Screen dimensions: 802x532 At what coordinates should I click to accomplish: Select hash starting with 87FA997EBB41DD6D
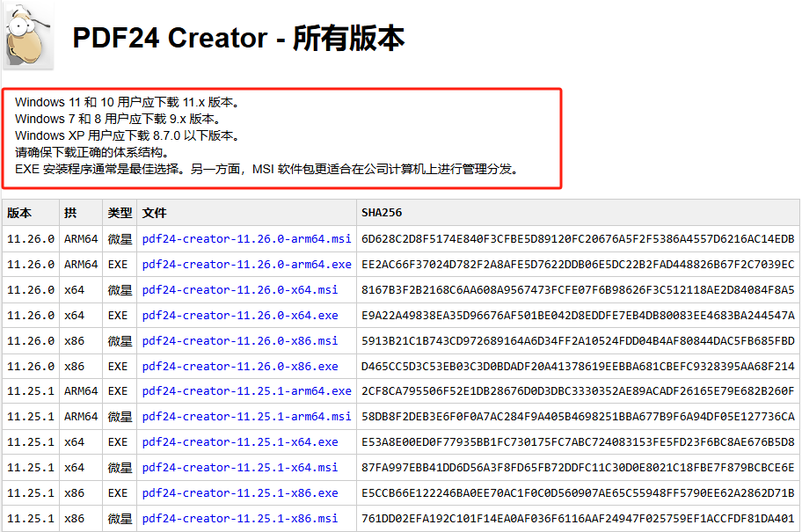tap(578, 468)
